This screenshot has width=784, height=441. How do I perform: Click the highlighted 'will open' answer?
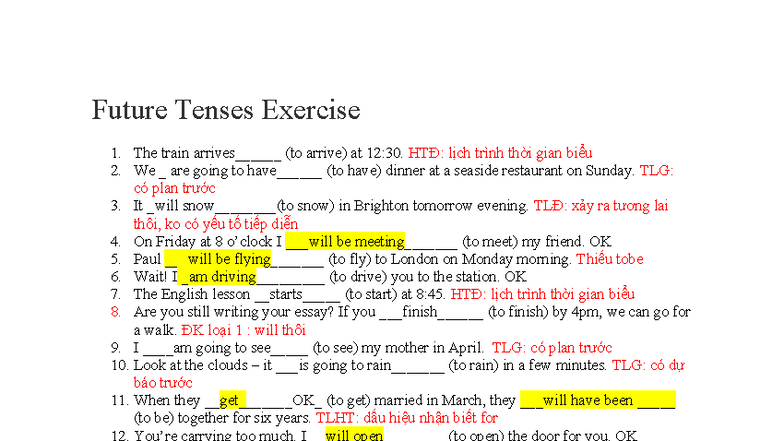click(354, 435)
